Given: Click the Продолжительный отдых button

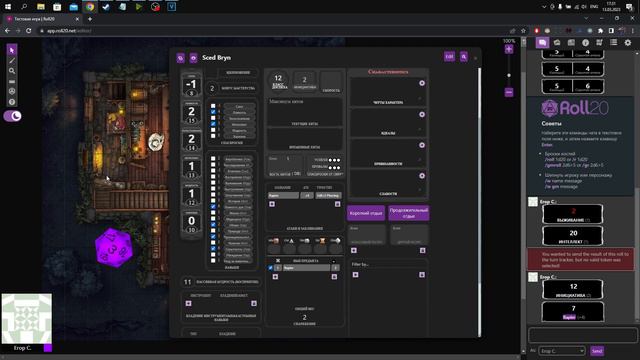Looking at the screenshot, I should tap(409, 213).
